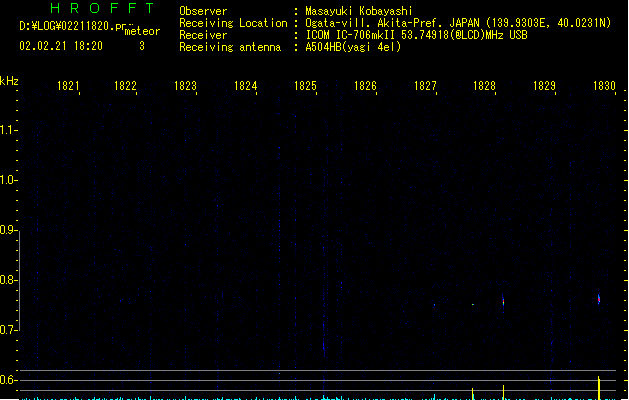The width and height of the screenshot is (629, 400).
Task: Click the meteor echo just after 1828
Action: 503,301
